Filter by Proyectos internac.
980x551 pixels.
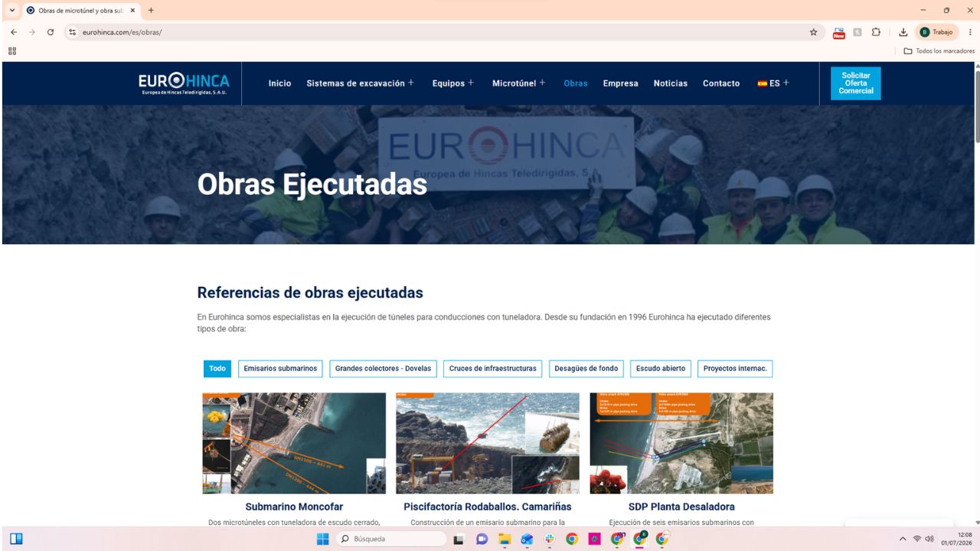(x=735, y=369)
